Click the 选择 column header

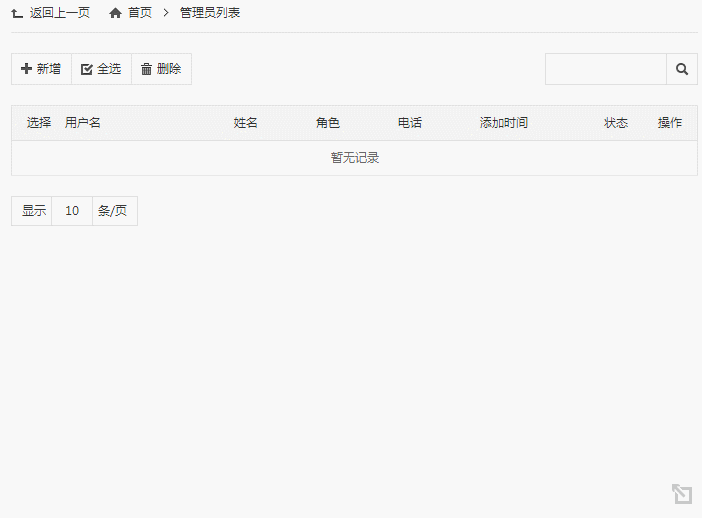[39, 123]
